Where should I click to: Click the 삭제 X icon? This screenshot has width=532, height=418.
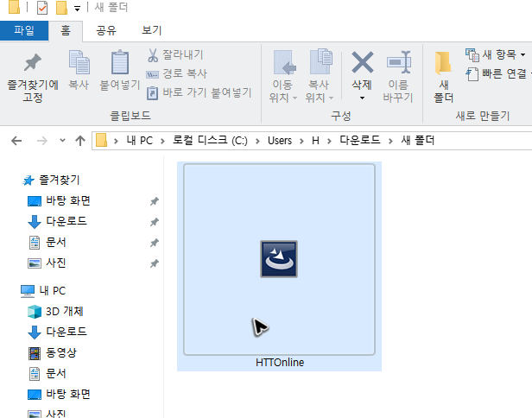click(363, 62)
